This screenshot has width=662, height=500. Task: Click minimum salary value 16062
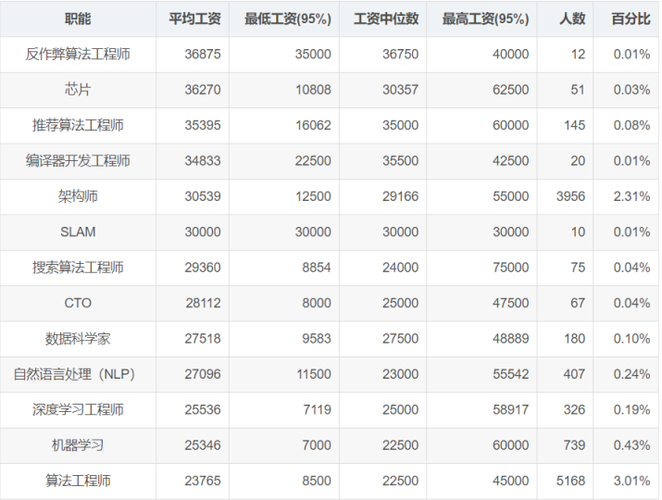pyautogui.click(x=313, y=125)
